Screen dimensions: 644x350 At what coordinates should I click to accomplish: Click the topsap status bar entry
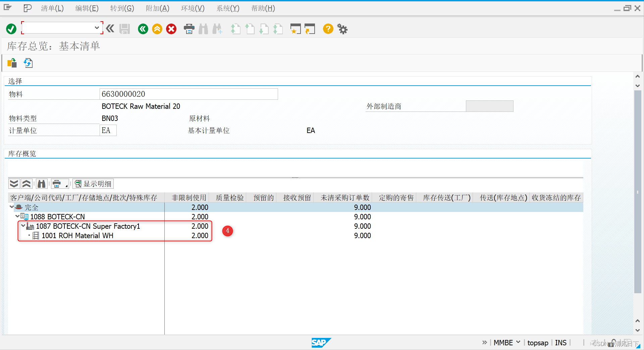pyautogui.click(x=538, y=343)
